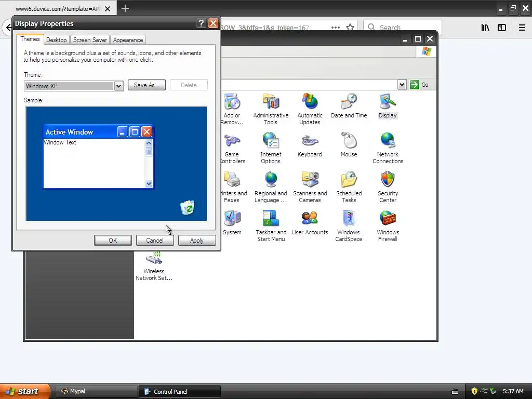Open the Date and Time icon

click(349, 105)
